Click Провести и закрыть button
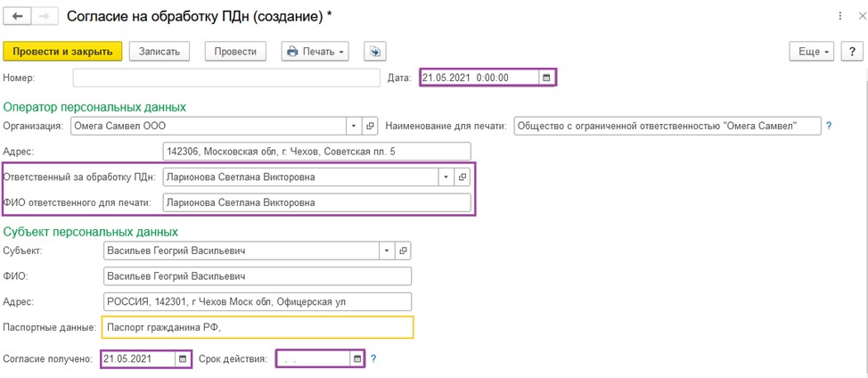 [62, 52]
